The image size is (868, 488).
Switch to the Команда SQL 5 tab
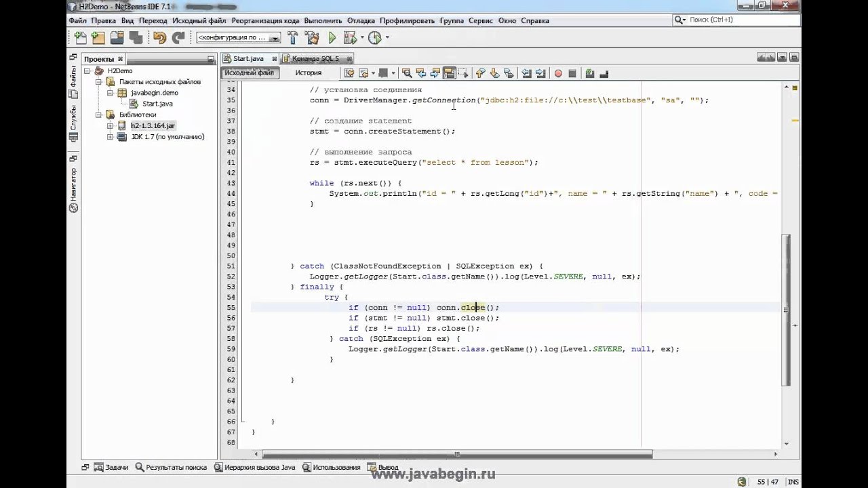pos(315,59)
